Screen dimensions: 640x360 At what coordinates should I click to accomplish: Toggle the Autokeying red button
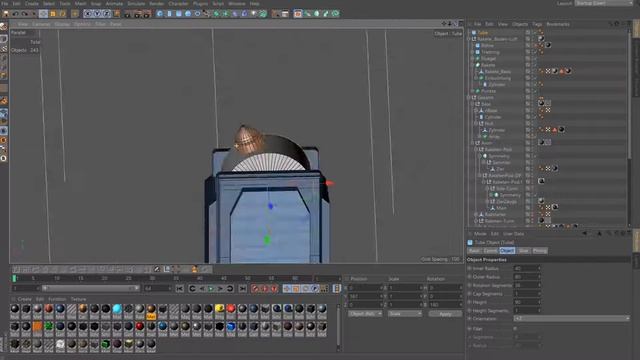(264, 289)
